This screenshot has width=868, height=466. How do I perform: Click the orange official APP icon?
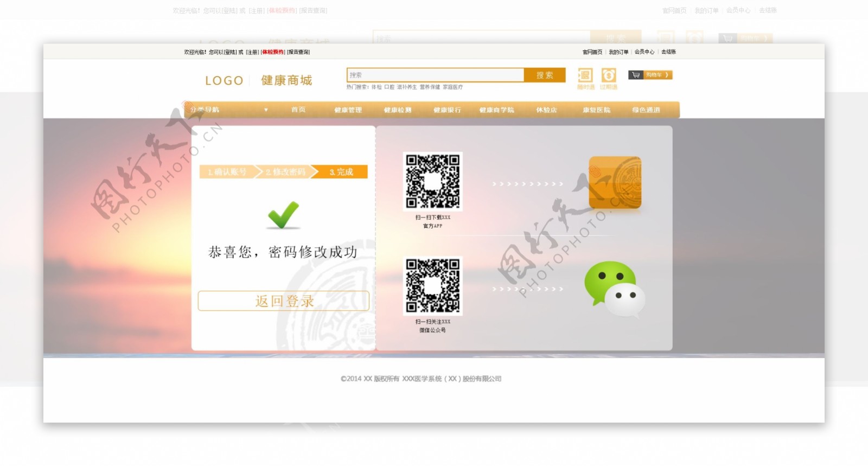pyautogui.click(x=615, y=183)
